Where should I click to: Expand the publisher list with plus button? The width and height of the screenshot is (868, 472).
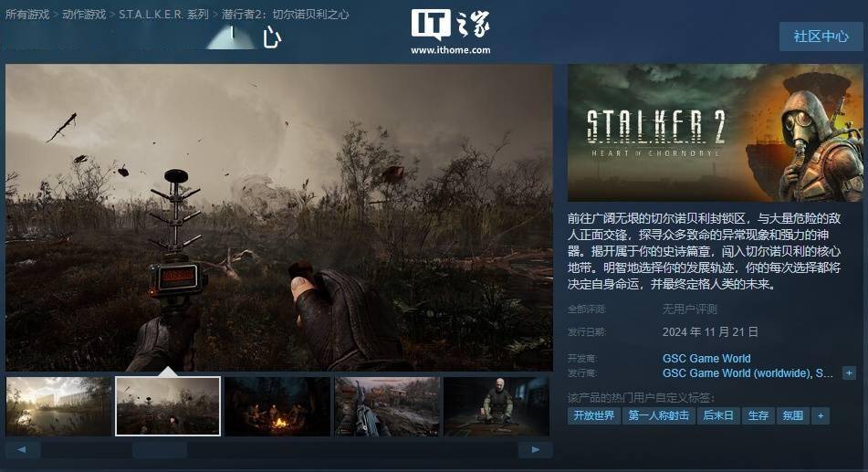[x=849, y=373]
